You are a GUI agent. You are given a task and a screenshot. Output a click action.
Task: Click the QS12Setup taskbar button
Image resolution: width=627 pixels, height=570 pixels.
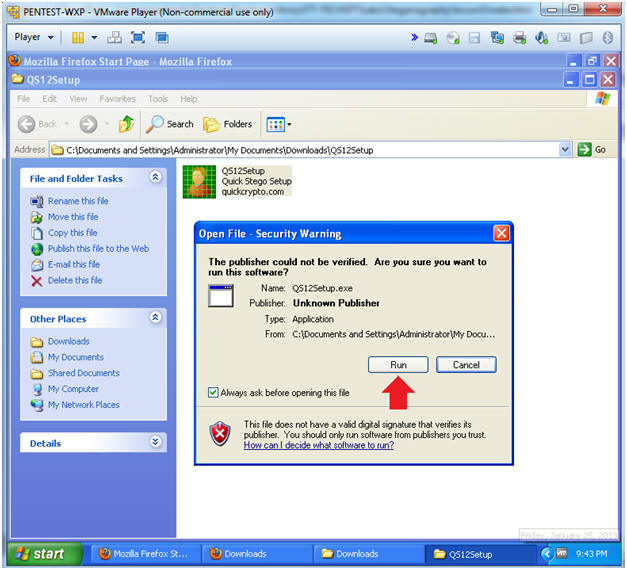(479, 554)
